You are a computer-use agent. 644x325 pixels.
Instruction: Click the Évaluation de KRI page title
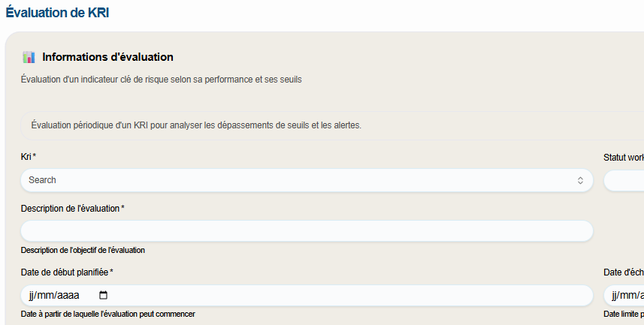coord(58,13)
